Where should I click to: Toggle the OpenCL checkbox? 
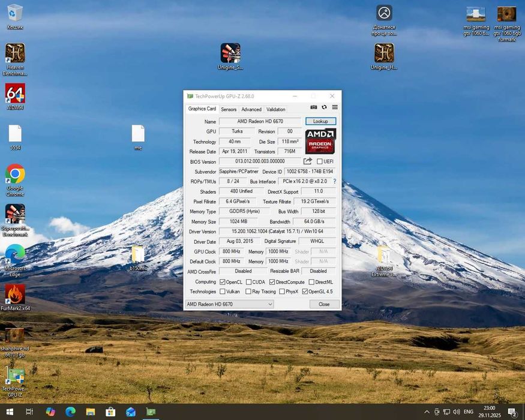tap(223, 282)
